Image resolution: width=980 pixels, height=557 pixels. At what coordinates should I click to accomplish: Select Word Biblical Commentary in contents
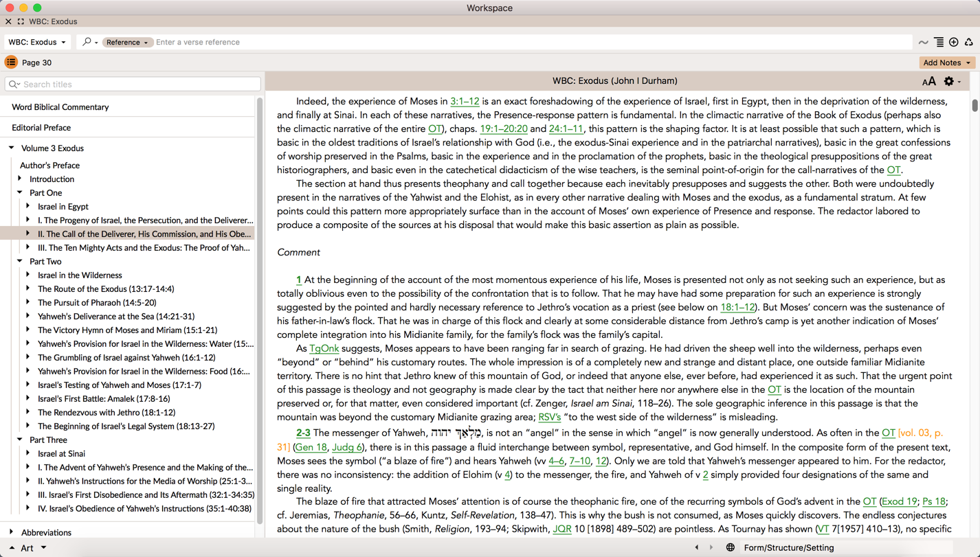click(60, 107)
